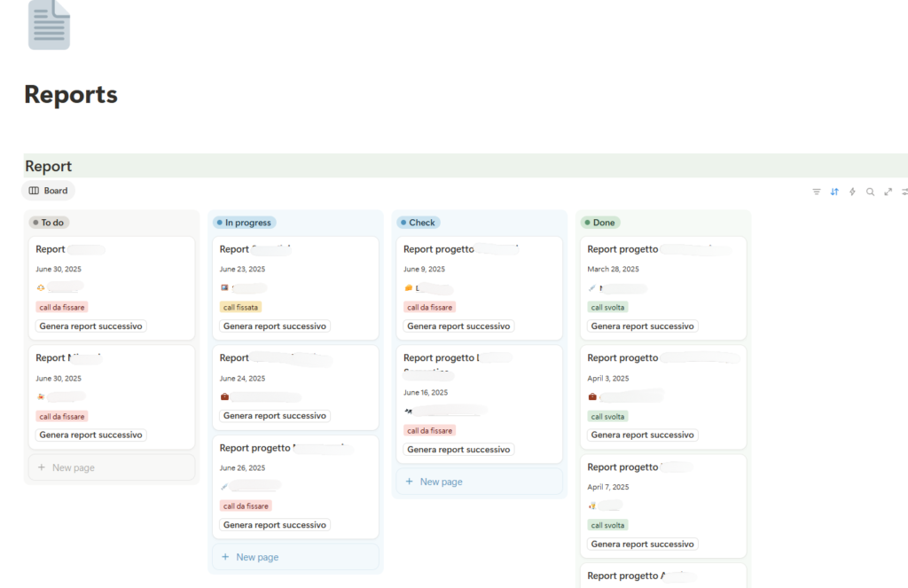Open Report card title dated June 24
Screen dimensions: 908x588
point(276,358)
